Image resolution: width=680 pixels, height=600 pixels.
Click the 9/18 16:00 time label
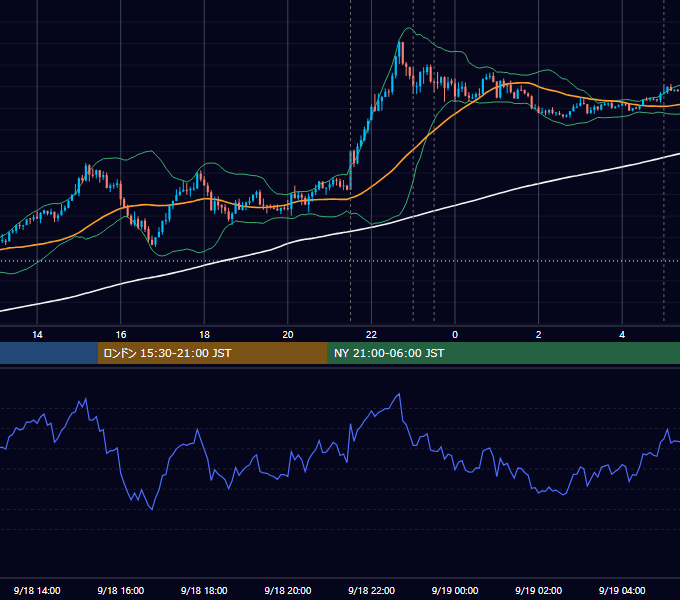(x=121, y=590)
